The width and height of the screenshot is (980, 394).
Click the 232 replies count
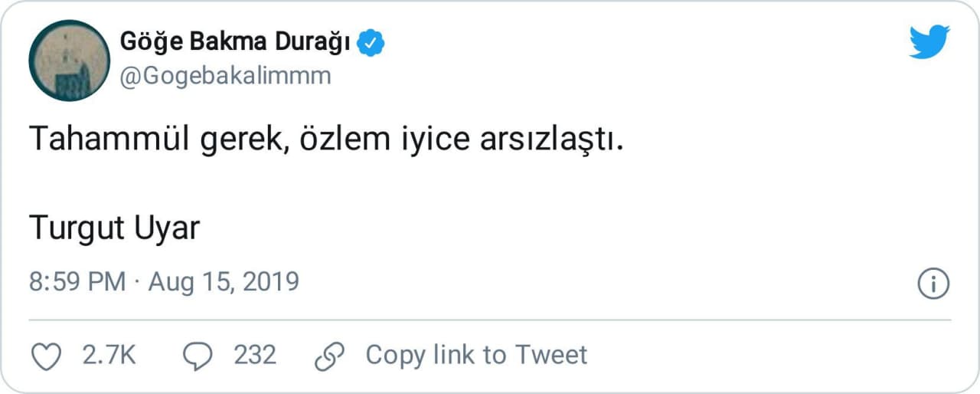[255, 355]
